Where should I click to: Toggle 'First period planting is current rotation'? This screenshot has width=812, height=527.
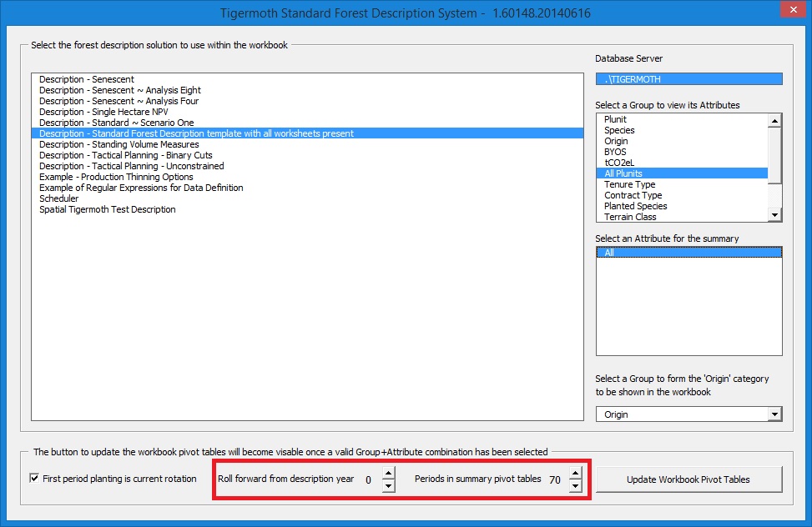34,479
